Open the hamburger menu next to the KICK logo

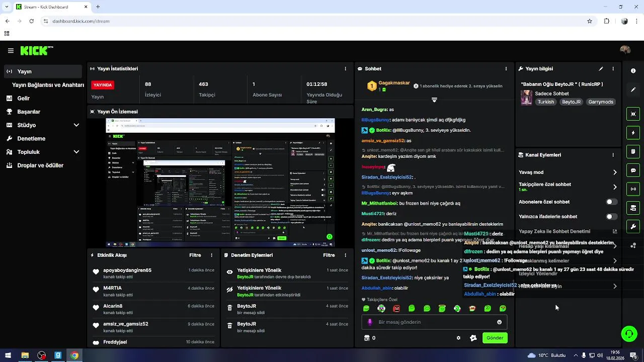11,51
